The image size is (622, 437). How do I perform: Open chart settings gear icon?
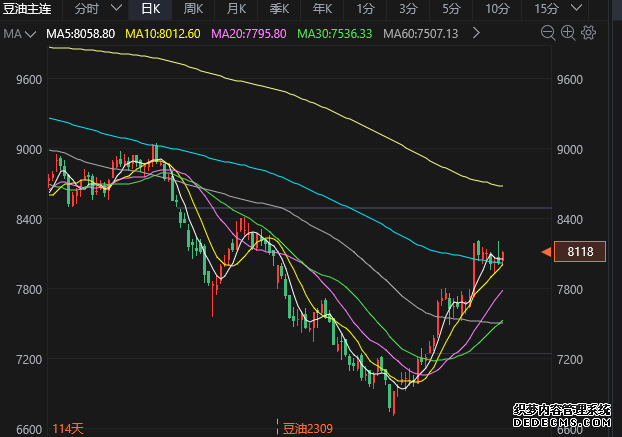[x=589, y=33]
